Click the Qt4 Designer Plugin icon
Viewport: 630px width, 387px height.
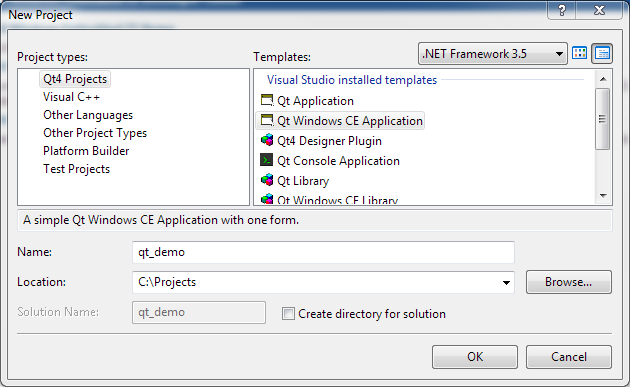pyautogui.click(x=267, y=140)
